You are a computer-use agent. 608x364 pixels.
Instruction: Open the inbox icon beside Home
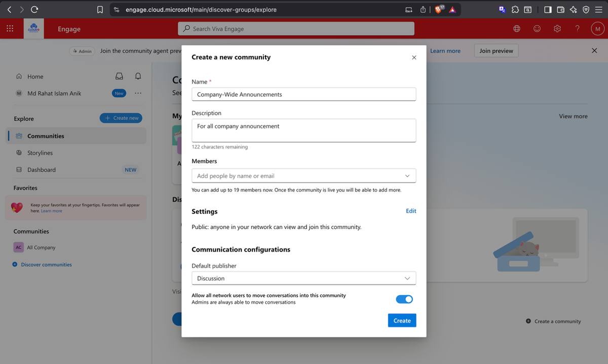click(119, 76)
